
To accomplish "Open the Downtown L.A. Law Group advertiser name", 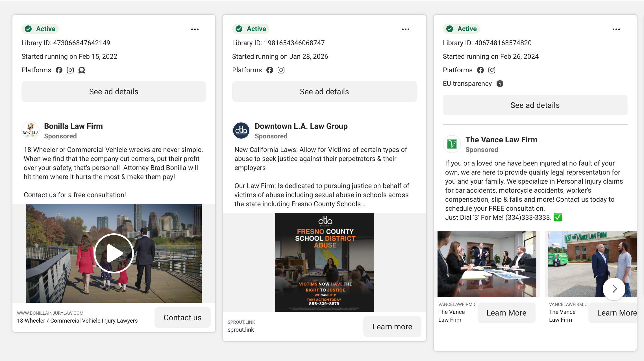I will click(x=301, y=126).
